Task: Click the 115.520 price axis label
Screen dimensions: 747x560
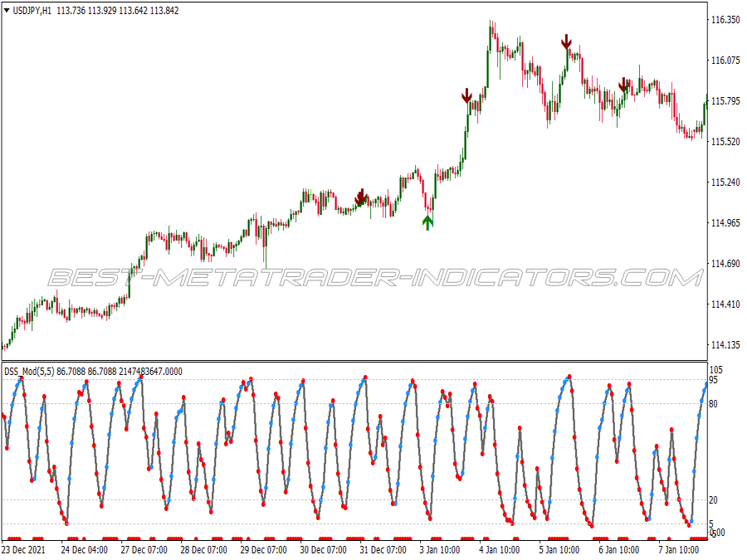Action: coord(725,142)
